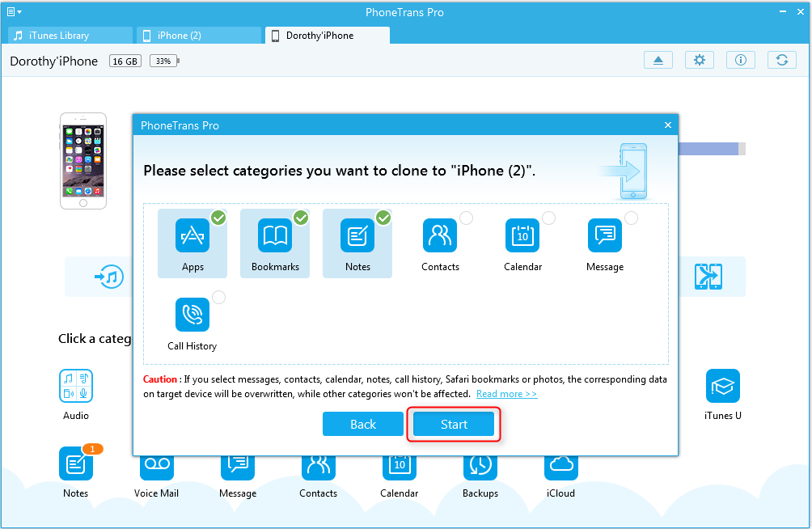This screenshot has height=529, width=812.
Task: Open Voice Mail category icon
Action: [x=157, y=464]
